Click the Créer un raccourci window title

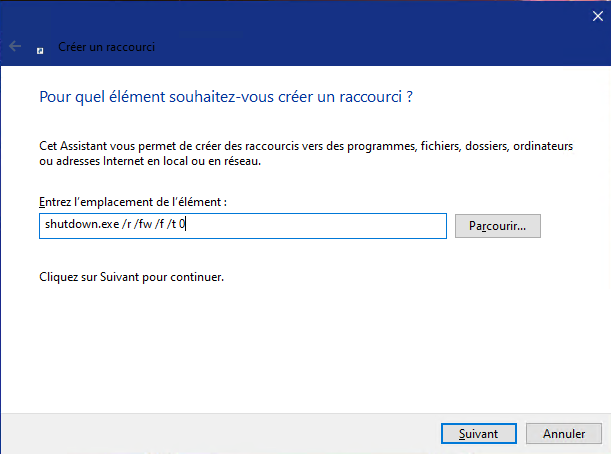(106, 47)
